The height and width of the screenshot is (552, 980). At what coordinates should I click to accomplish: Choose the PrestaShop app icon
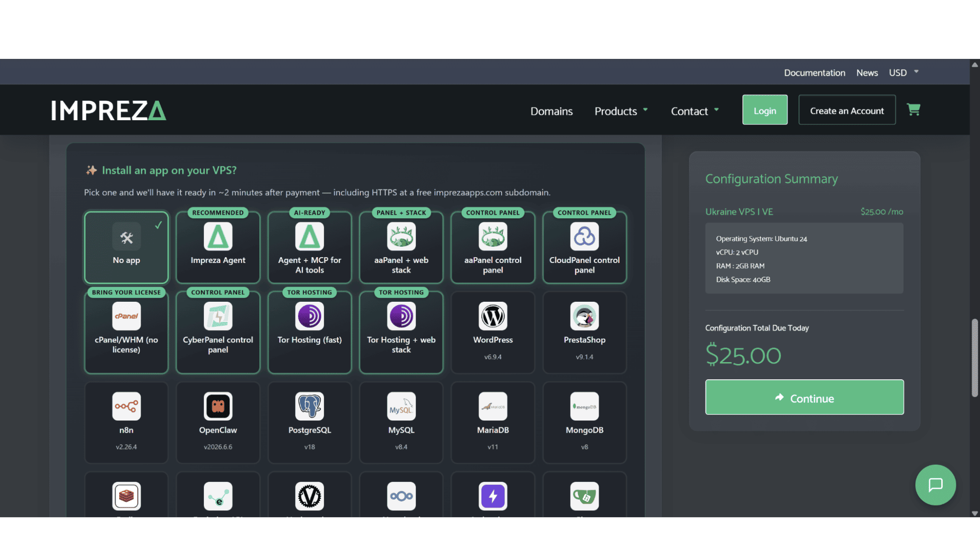coord(584,316)
